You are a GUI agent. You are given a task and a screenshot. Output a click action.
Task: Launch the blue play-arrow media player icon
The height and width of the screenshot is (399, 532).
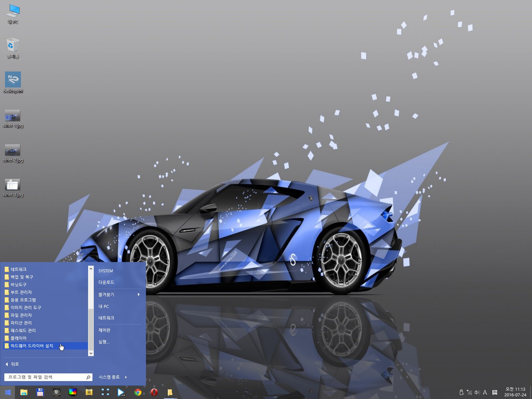click(121, 392)
